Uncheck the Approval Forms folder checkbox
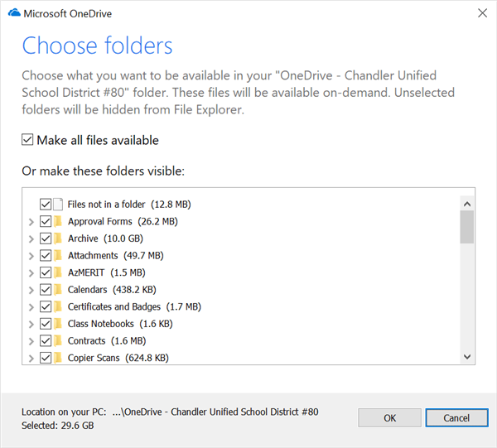Screen dimensions: 497x448 tap(46, 221)
